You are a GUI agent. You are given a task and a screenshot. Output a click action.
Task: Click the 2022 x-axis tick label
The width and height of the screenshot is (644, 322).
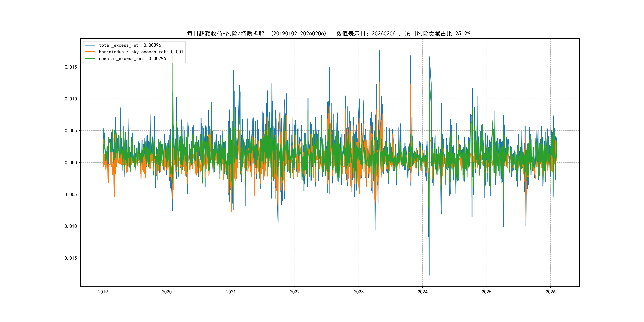tap(295, 292)
